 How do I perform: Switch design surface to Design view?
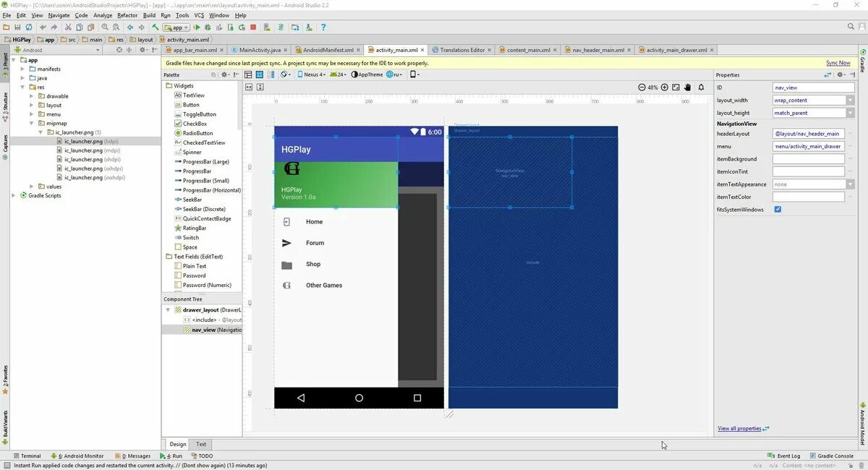tap(247, 74)
